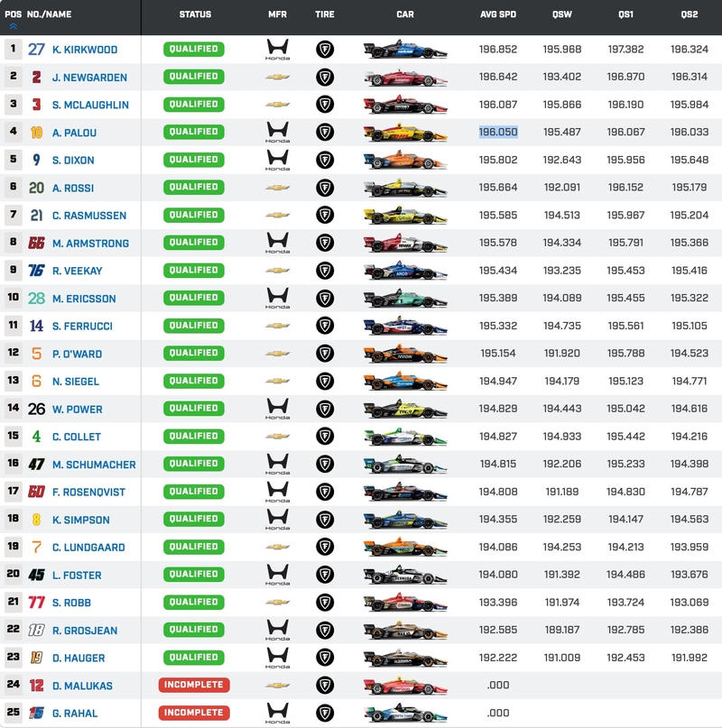Click Chevrolet logo in D. Malukas row
The width and height of the screenshot is (722, 728).
point(277,685)
